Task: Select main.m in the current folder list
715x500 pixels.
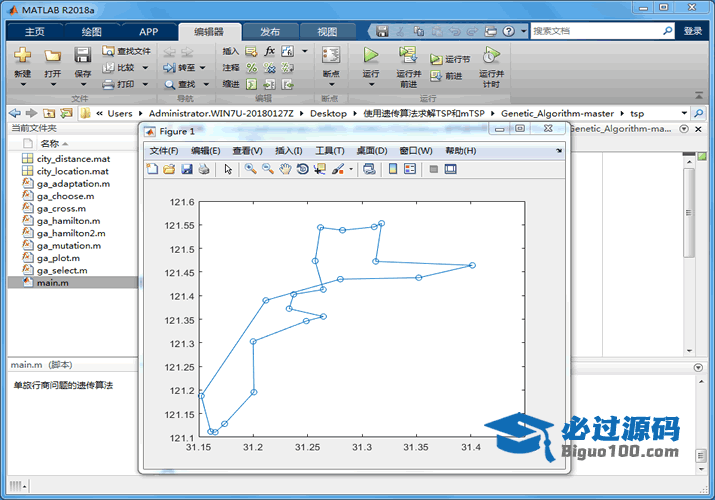Action: (x=52, y=283)
